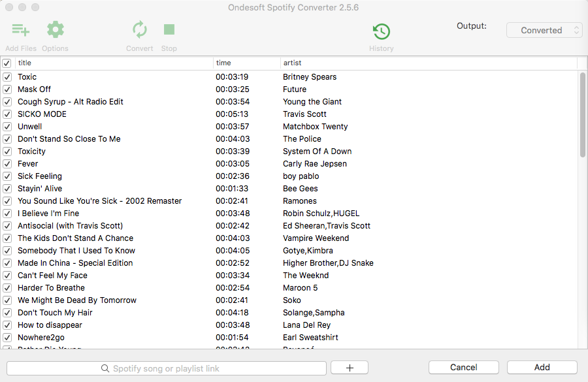Uncheck the Toxicity checkbox
Screen dimensions: 588x382
(7, 151)
